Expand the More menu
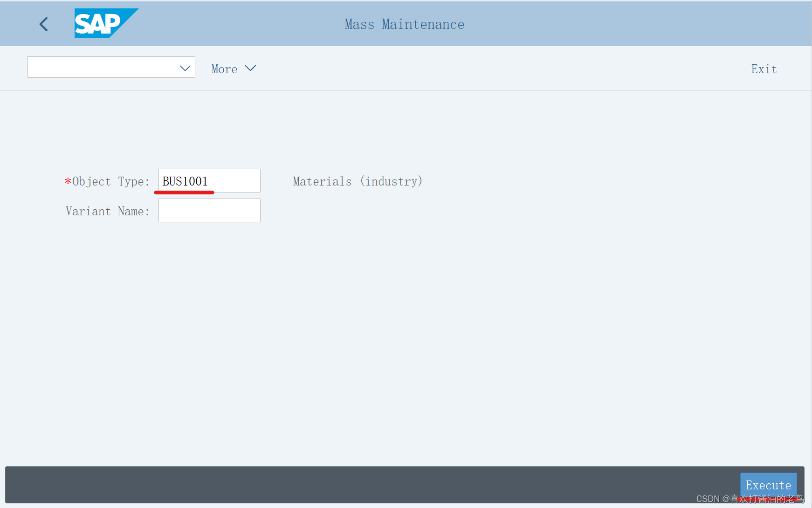812x508 pixels. (233, 69)
